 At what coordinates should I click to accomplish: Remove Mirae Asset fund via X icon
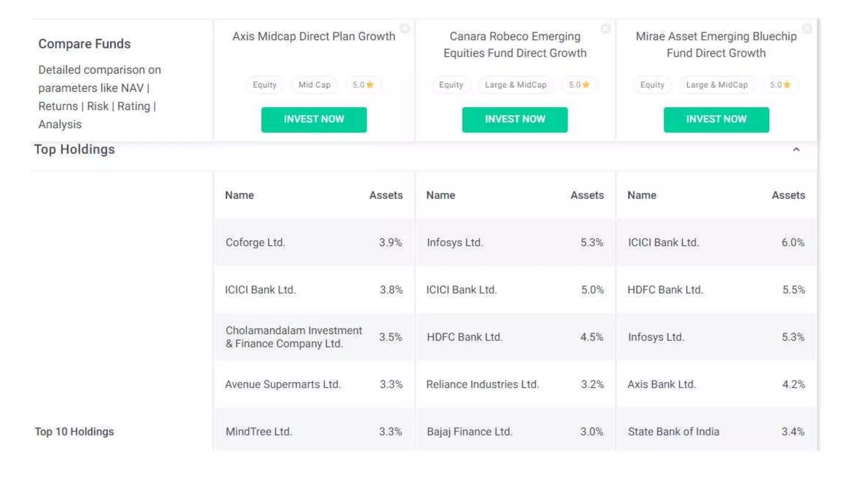click(x=807, y=28)
